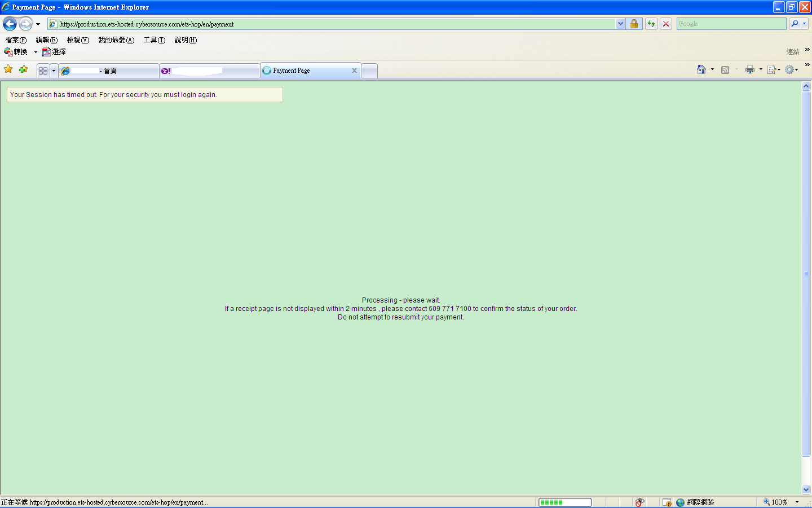Open the 檔案(F) menu
This screenshot has width=812, height=508.
pyautogui.click(x=16, y=40)
